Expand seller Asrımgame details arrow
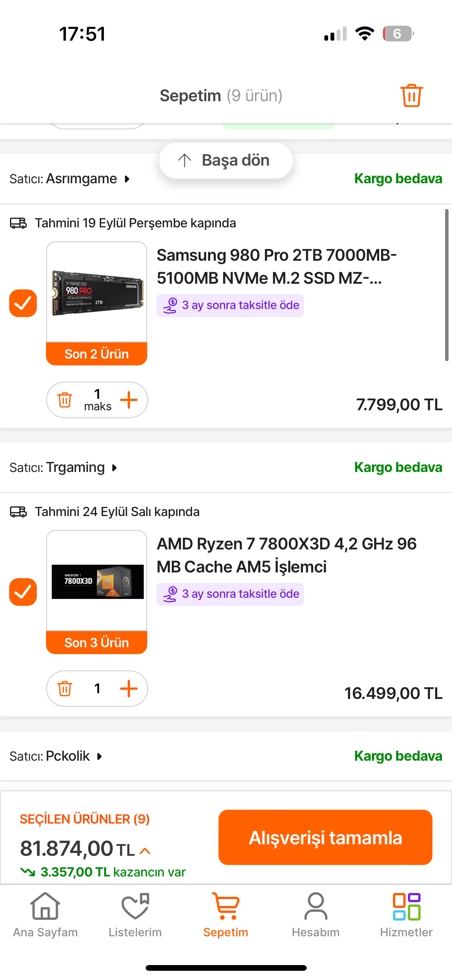Screen dimensions: 452x980 tap(127, 179)
